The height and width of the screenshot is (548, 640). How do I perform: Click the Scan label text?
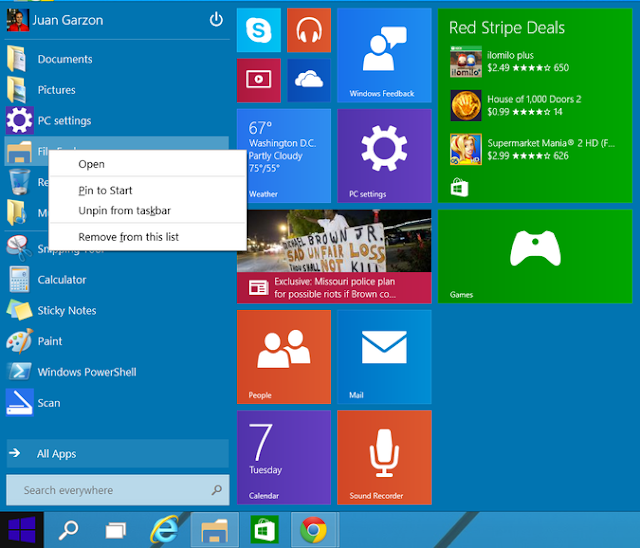tap(49, 403)
